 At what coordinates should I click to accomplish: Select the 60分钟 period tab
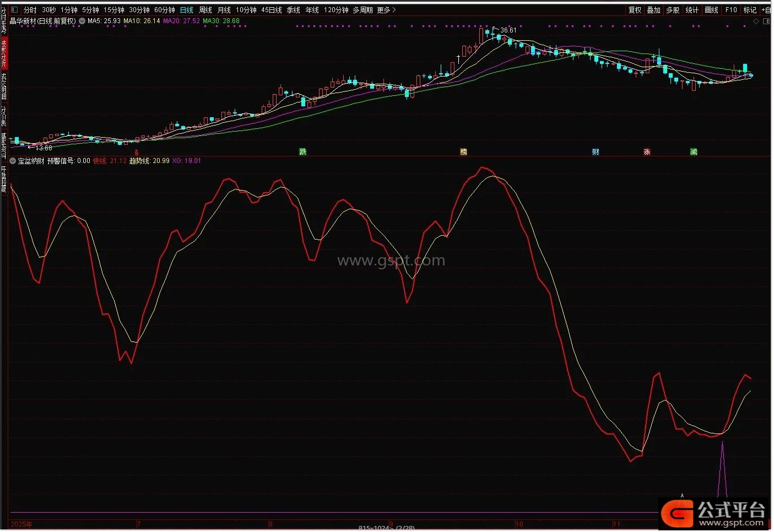click(164, 10)
